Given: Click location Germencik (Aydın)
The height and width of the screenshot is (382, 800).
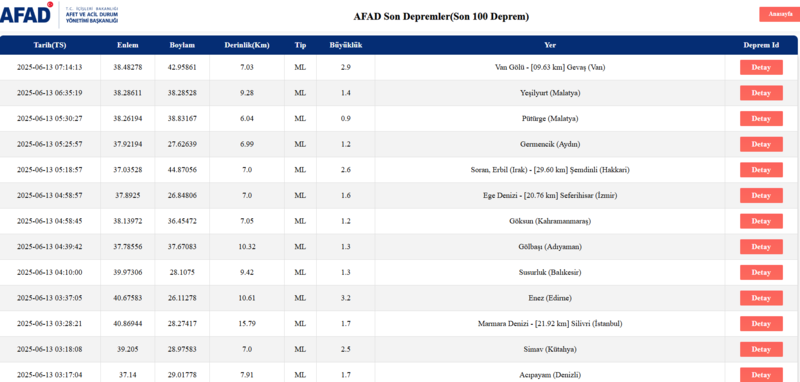Looking at the screenshot, I should [550, 144].
